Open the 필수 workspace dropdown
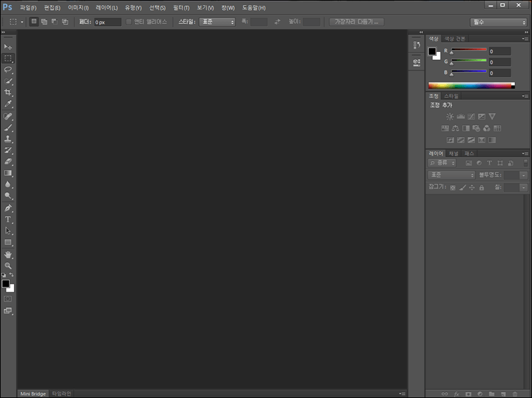The height and width of the screenshot is (398, 532). coord(498,22)
